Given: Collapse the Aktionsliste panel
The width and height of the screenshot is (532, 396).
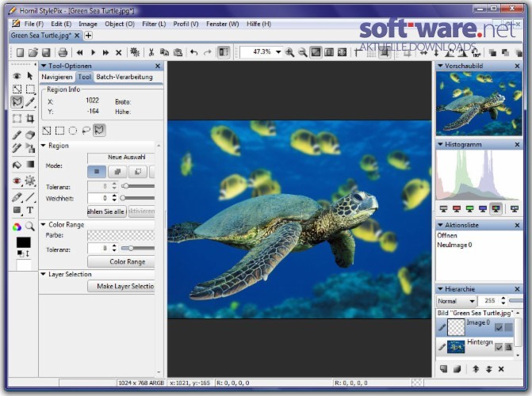Looking at the screenshot, I should tap(440, 225).
